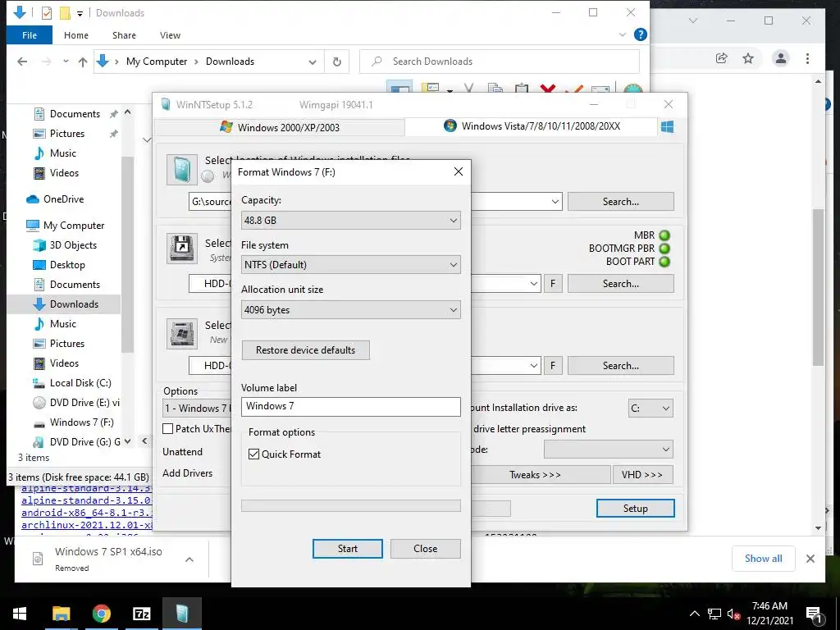Click Chrome profile avatar icon
Screen dimensions: 840x630
[x=781, y=58]
